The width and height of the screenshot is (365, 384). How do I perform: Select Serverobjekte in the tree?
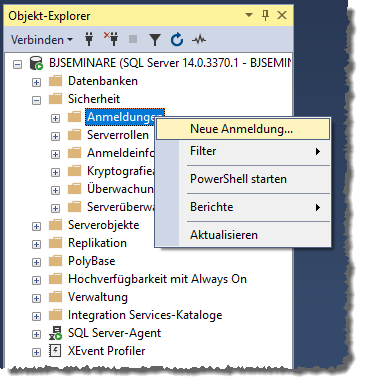tap(103, 225)
